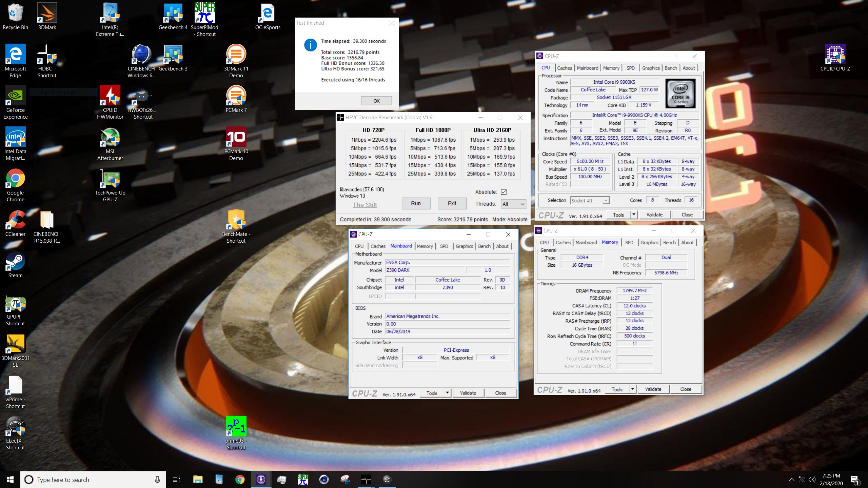Open the TechPowerUp GPU-Z icon
The width and height of the screenshot is (868, 488).
pos(110,185)
